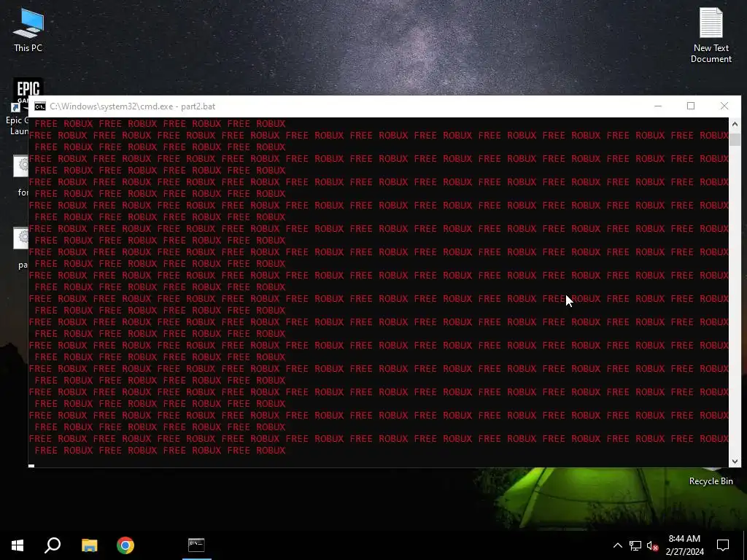Open the New Text Document file
The image size is (747, 560).
point(711,35)
